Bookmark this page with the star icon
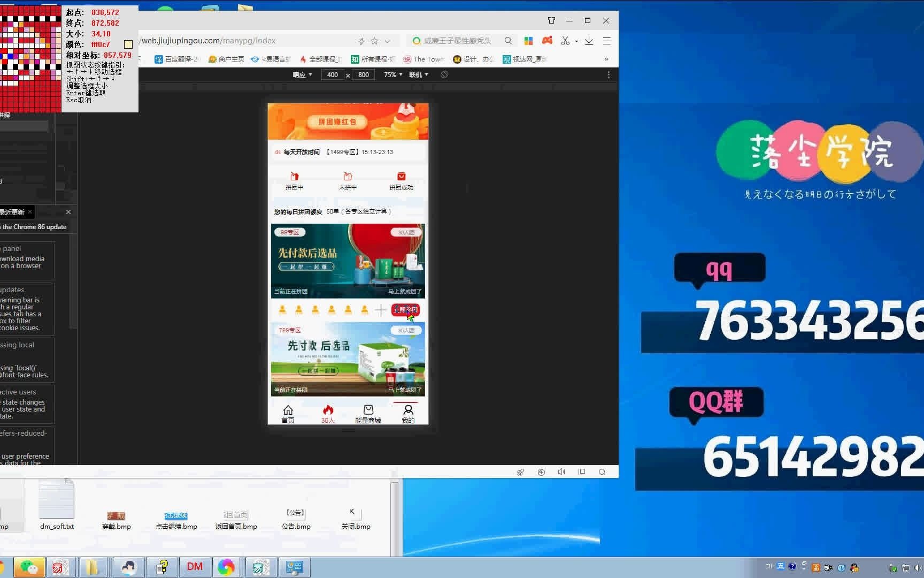The image size is (924, 578). point(374,41)
